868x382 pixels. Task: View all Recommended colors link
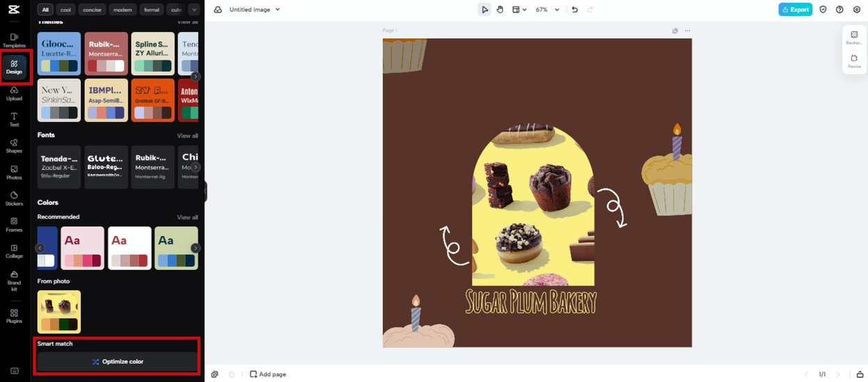tap(187, 217)
